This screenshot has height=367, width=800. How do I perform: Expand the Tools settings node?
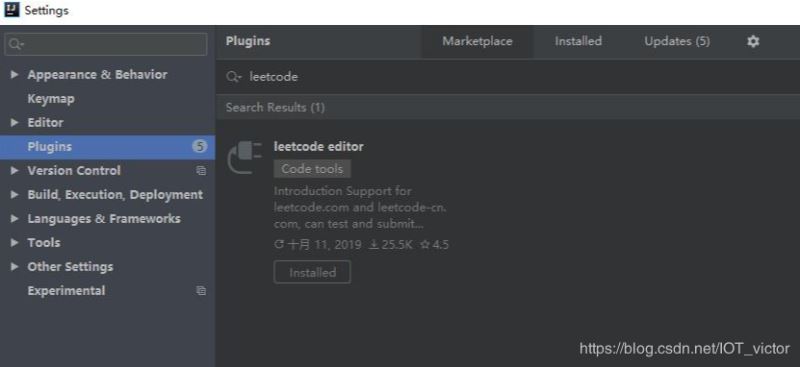point(14,242)
